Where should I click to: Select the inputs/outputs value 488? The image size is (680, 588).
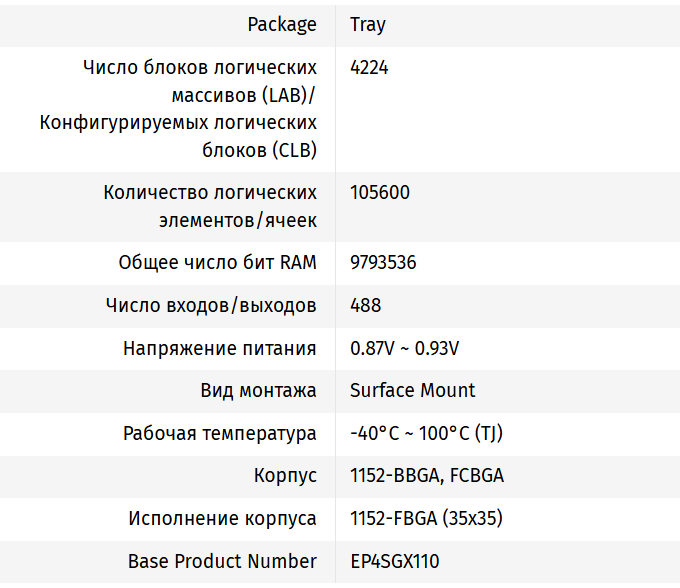coord(365,305)
